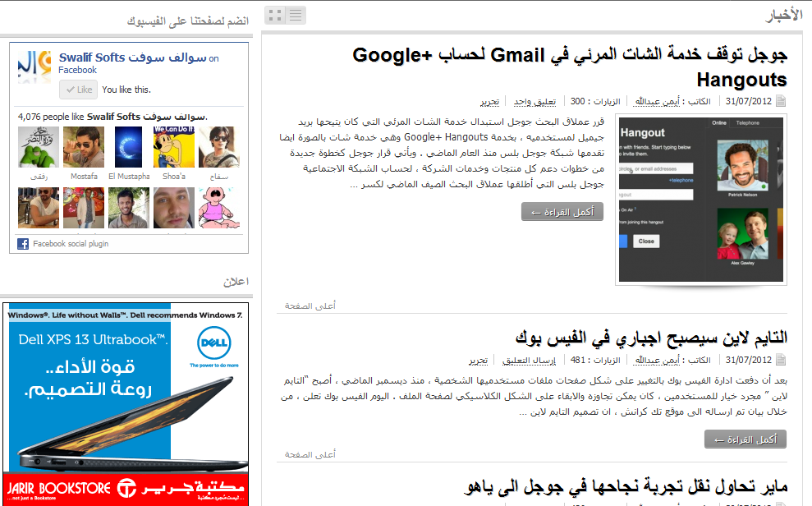Click the Facebook logo in social plugin footer
This screenshot has height=506, width=812.
click(23, 244)
